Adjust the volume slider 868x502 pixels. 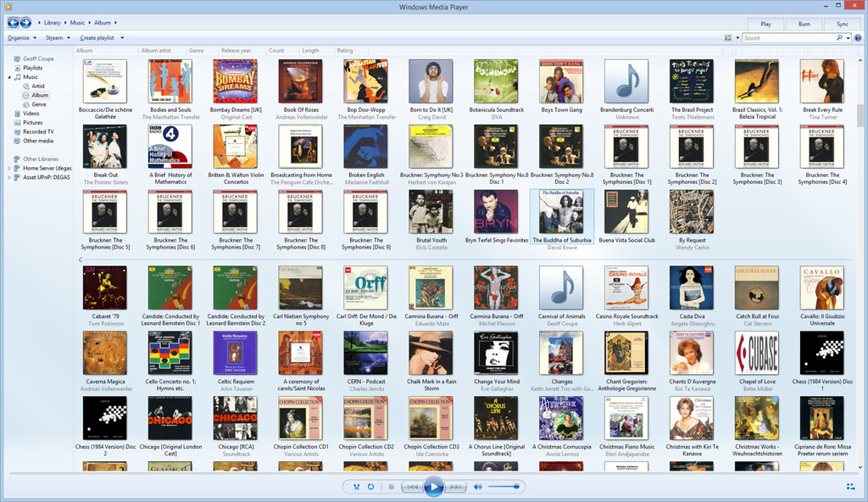(x=504, y=487)
